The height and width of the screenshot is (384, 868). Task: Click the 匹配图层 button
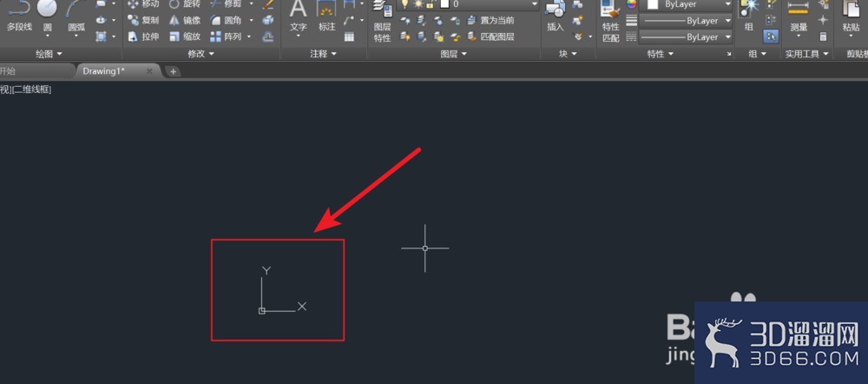491,37
